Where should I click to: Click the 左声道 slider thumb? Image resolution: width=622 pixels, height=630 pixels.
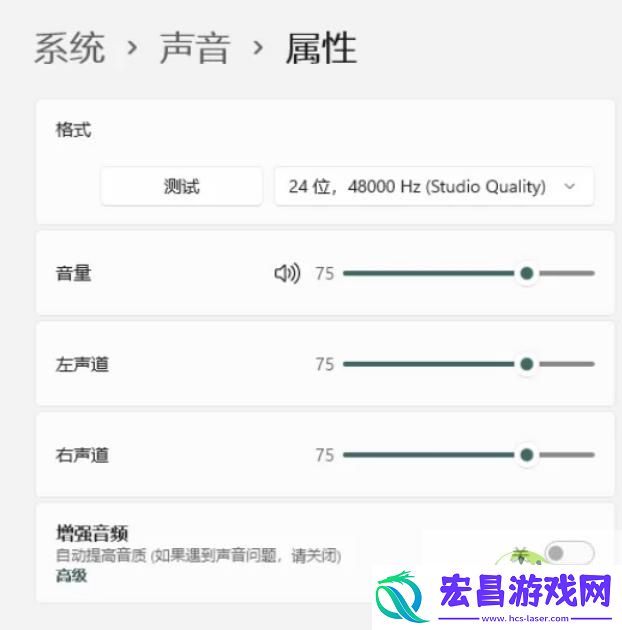click(527, 364)
